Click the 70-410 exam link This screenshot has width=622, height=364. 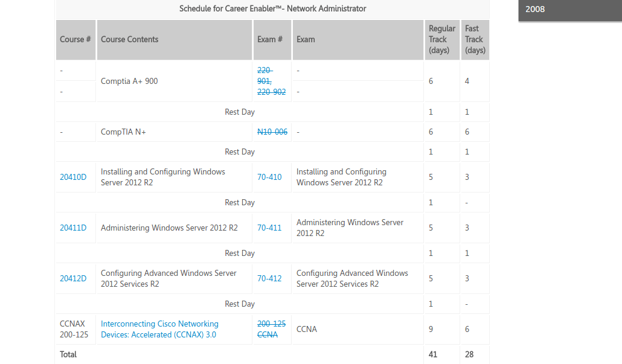(x=269, y=177)
